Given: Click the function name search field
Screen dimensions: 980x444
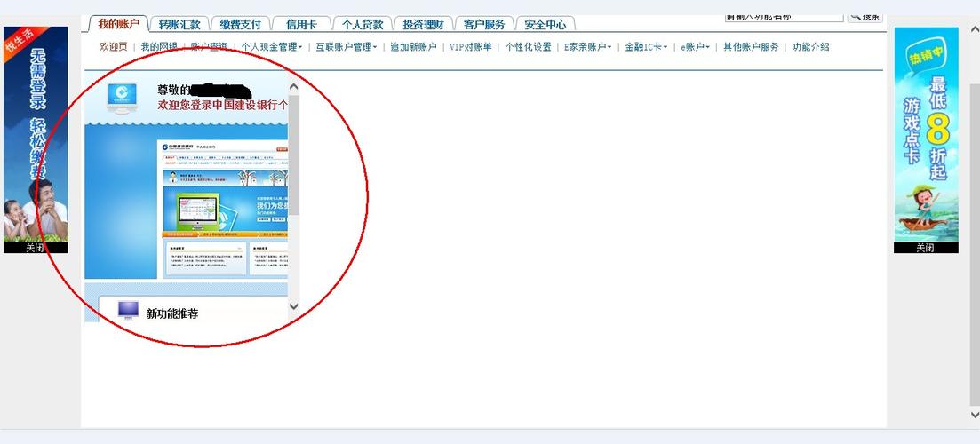Looking at the screenshot, I should click(784, 18).
